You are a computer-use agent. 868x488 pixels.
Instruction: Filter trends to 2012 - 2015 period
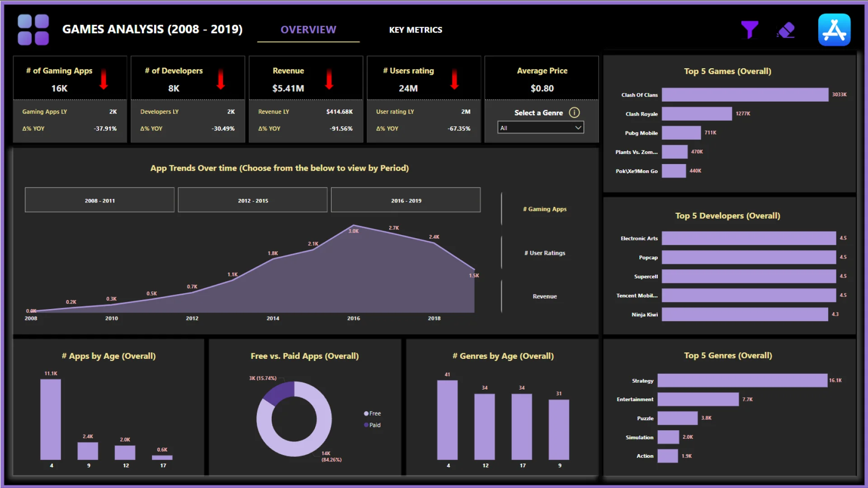tap(253, 200)
